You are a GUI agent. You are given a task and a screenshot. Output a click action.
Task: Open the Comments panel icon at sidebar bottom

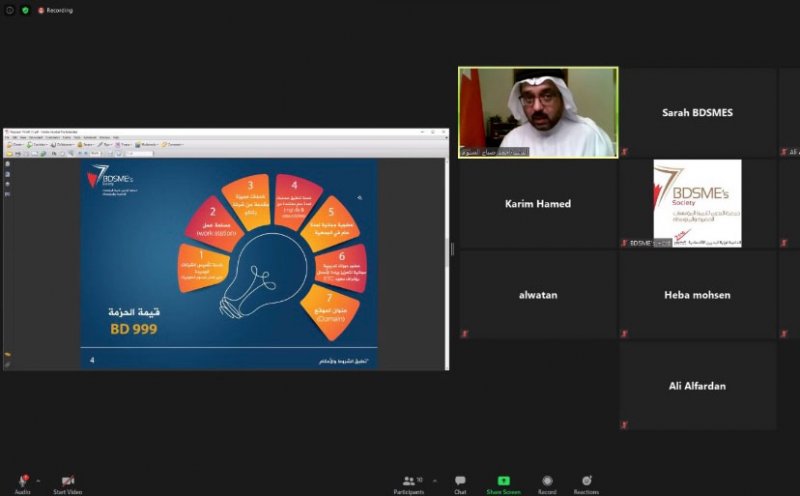[7, 354]
